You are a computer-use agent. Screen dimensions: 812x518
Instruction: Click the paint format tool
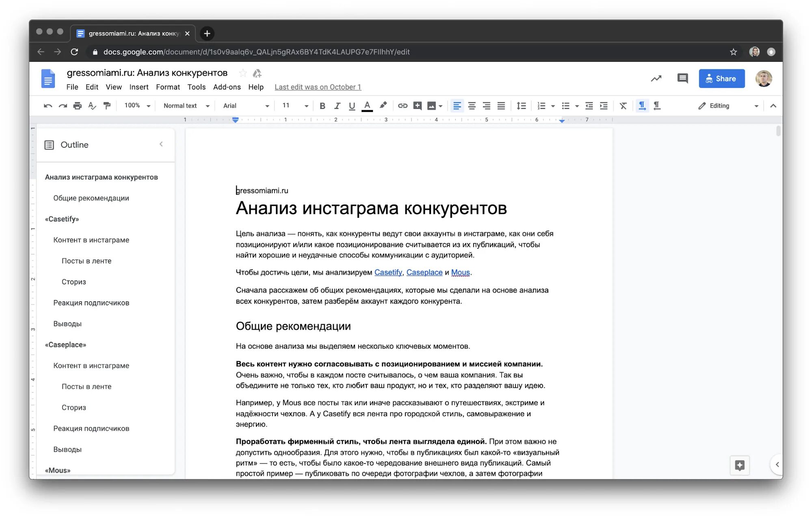(106, 106)
